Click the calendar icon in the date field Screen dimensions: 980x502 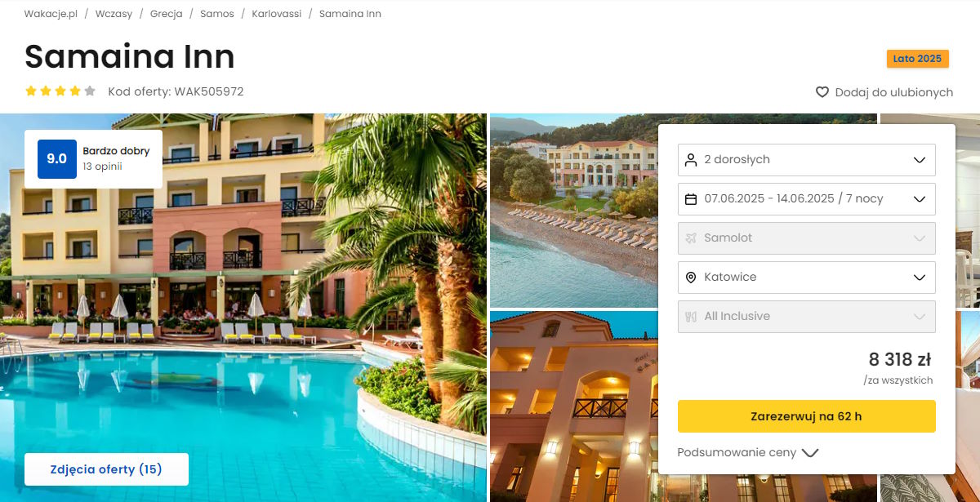[x=691, y=199]
